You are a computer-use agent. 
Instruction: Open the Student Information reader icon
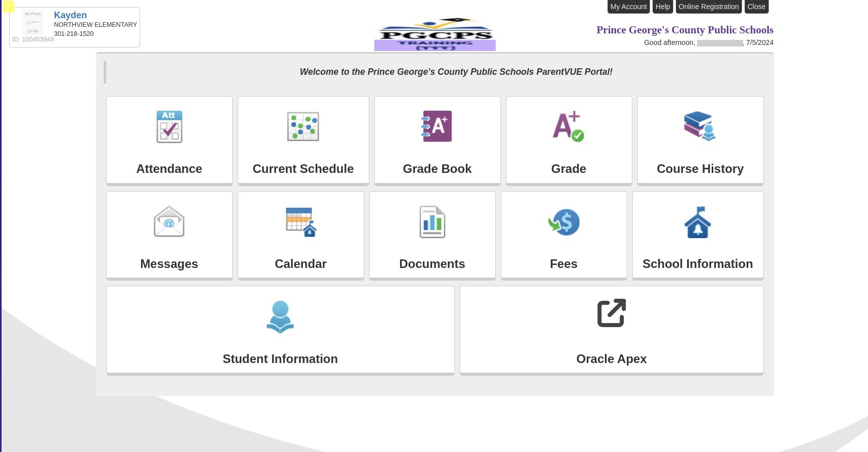pyautogui.click(x=280, y=317)
